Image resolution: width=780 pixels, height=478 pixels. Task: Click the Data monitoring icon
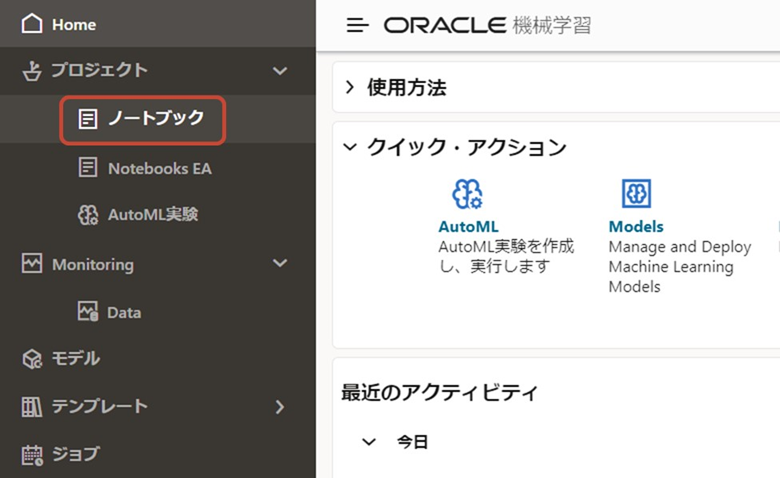click(88, 311)
